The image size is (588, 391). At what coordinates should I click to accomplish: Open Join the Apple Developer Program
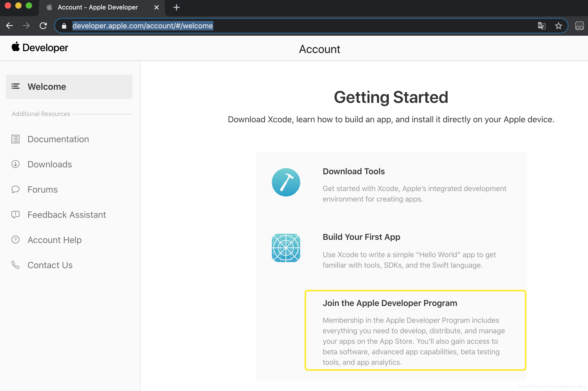390,303
